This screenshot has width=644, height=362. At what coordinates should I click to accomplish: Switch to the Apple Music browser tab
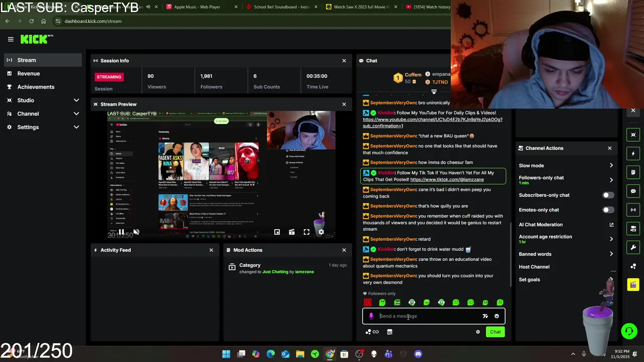pos(200,7)
